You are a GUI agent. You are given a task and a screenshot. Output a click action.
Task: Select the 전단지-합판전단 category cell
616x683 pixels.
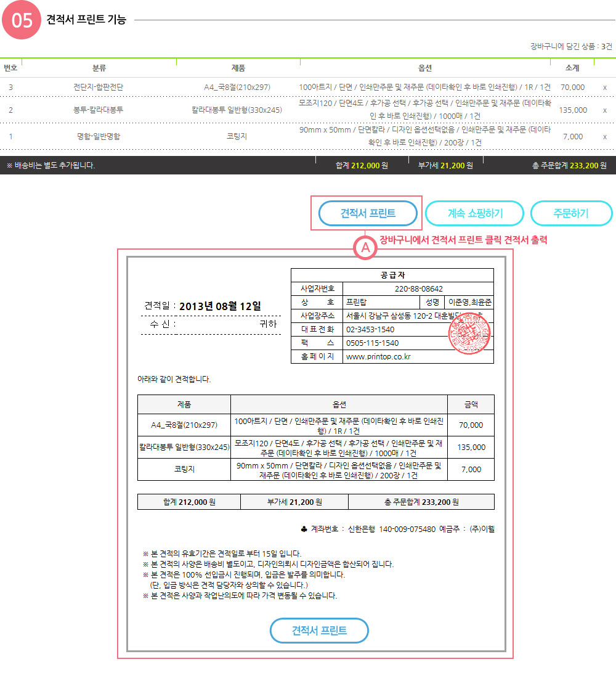(x=99, y=88)
